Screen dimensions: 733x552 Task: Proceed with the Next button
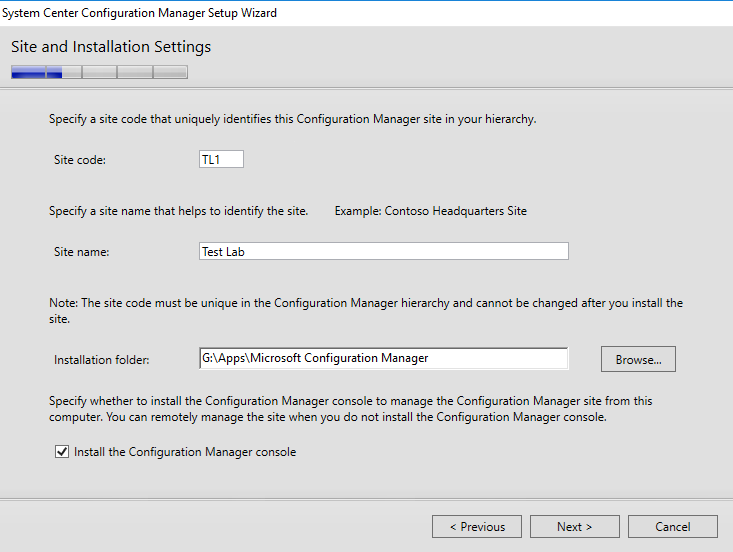coord(575,527)
